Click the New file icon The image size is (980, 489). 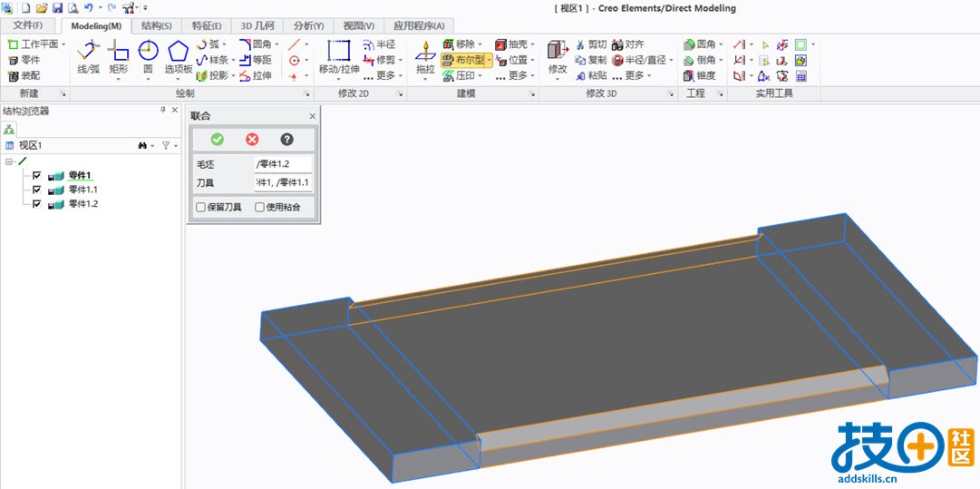[x=25, y=8]
